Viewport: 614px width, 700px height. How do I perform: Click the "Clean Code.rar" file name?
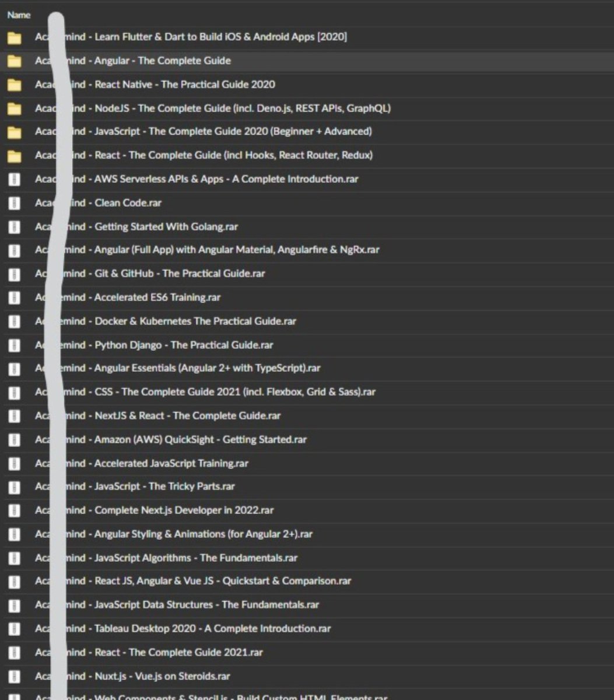[x=128, y=203]
